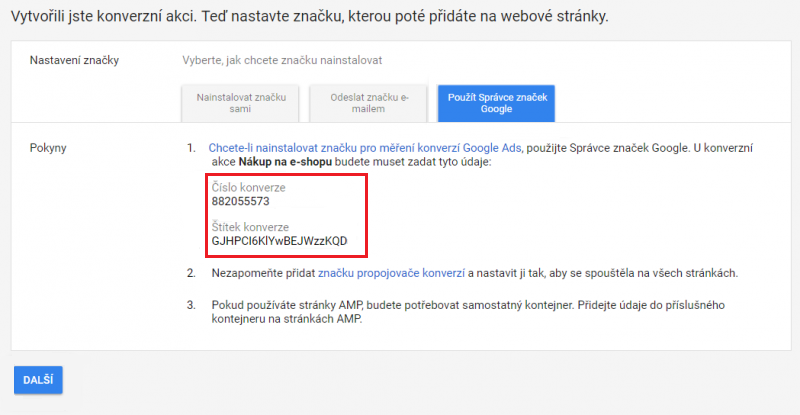
Task: Click step number 1 in instructions
Action: pyautogui.click(x=190, y=148)
